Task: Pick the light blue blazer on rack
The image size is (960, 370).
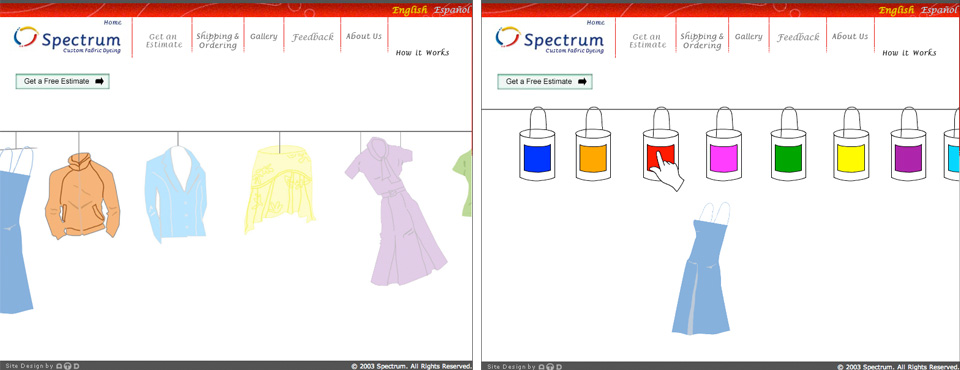Action: click(x=176, y=194)
